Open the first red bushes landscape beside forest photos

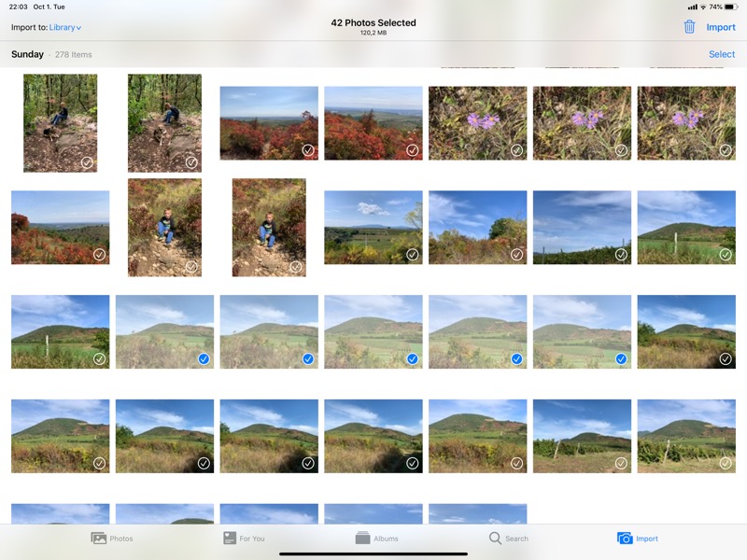point(269,123)
